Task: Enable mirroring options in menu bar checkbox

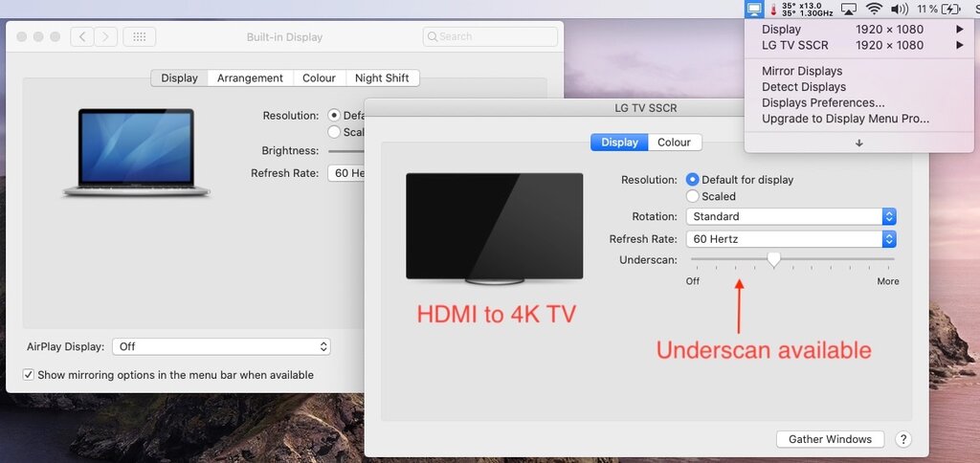Action: point(28,375)
